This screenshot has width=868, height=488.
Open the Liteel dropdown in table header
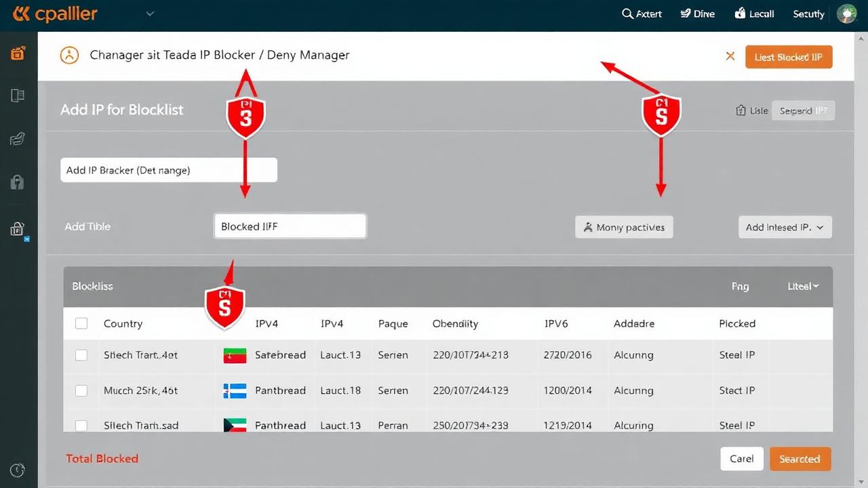pos(803,286)
